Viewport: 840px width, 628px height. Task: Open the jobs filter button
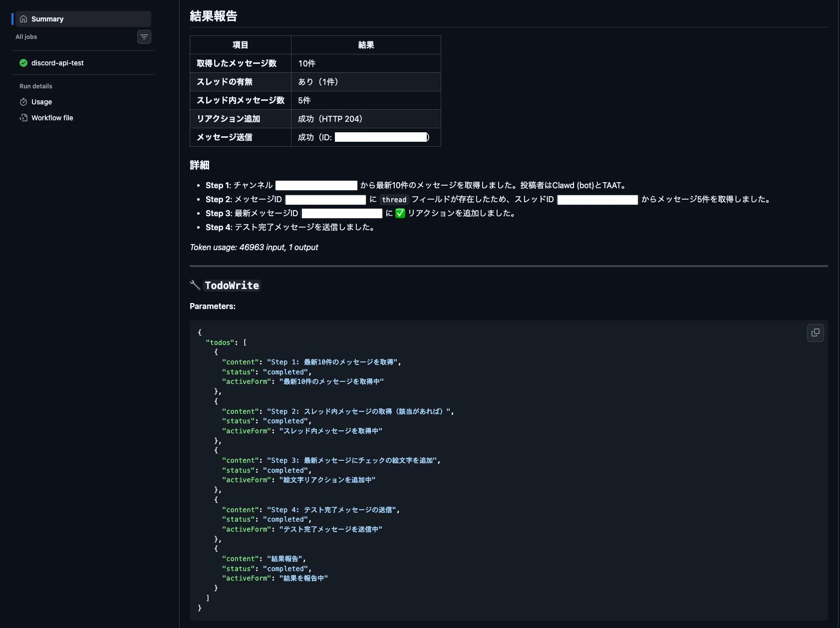pos(144,37)
